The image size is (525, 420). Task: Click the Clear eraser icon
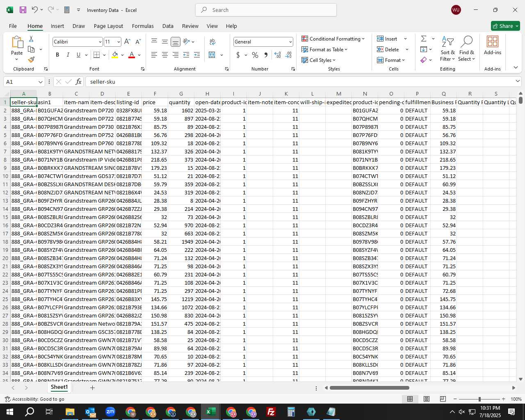pyautogui.click(x=424, y=60)
